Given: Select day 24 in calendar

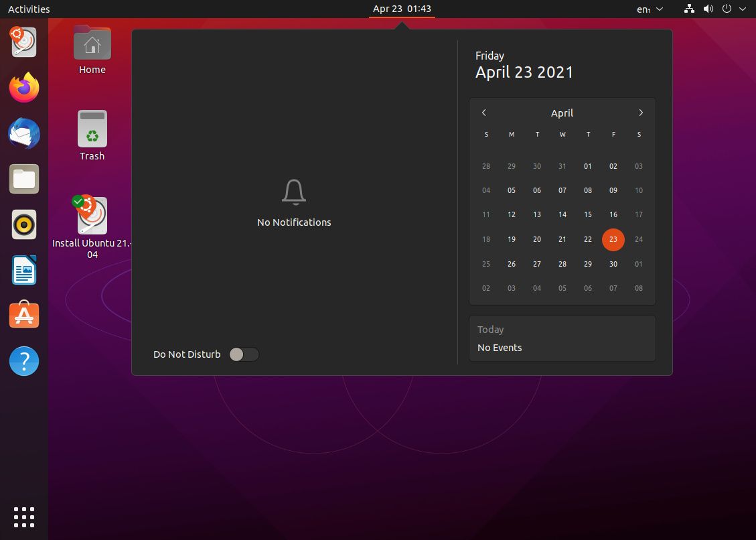Looking at the screenshot, I should click(639, 239).
